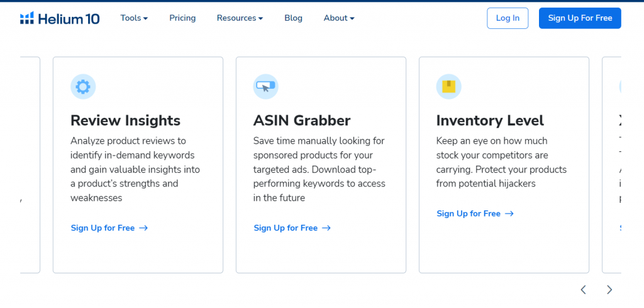The height and width of the screenshot is (308, 644).
Task: Open the Blog page
Action: (x=293, y=18)
